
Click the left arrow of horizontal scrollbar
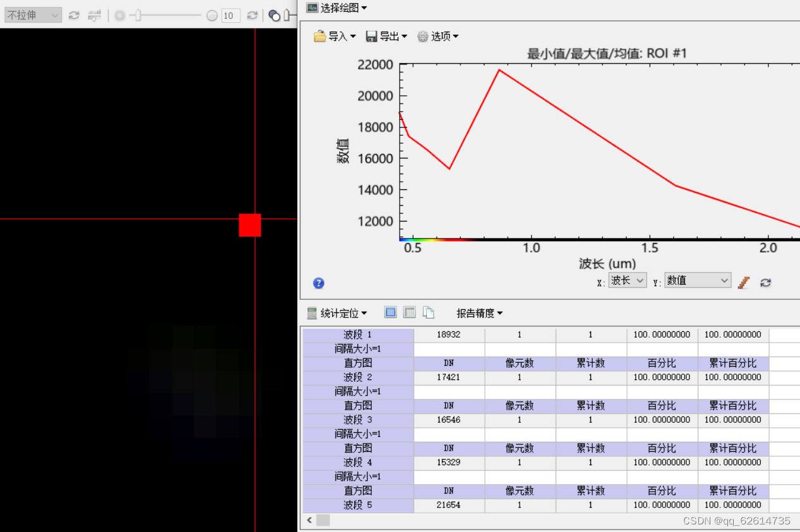tap(309, 521)
